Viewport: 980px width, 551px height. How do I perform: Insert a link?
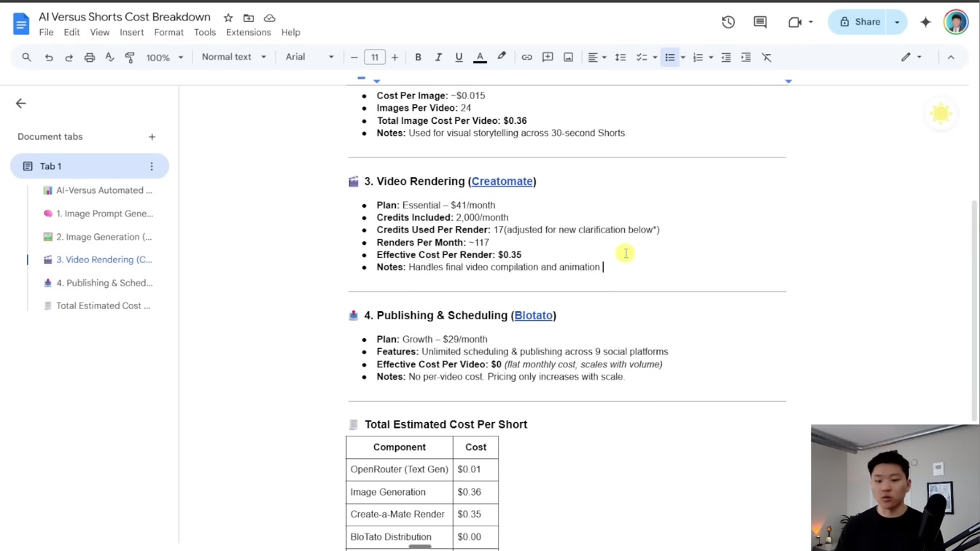(526, 57)
